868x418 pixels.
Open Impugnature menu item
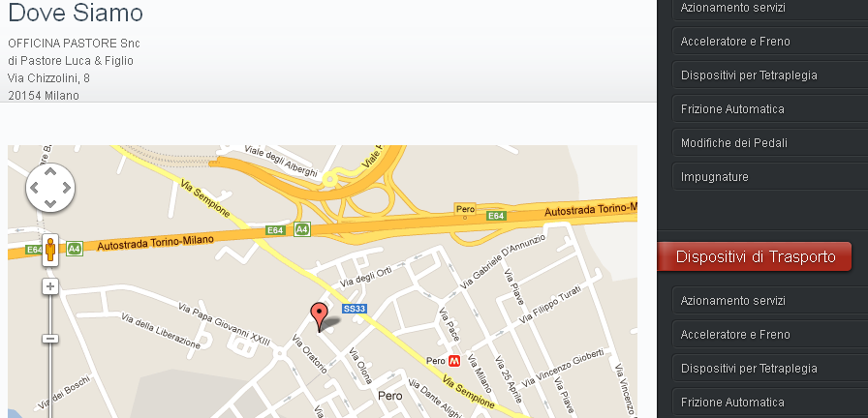tap(770, 177)
